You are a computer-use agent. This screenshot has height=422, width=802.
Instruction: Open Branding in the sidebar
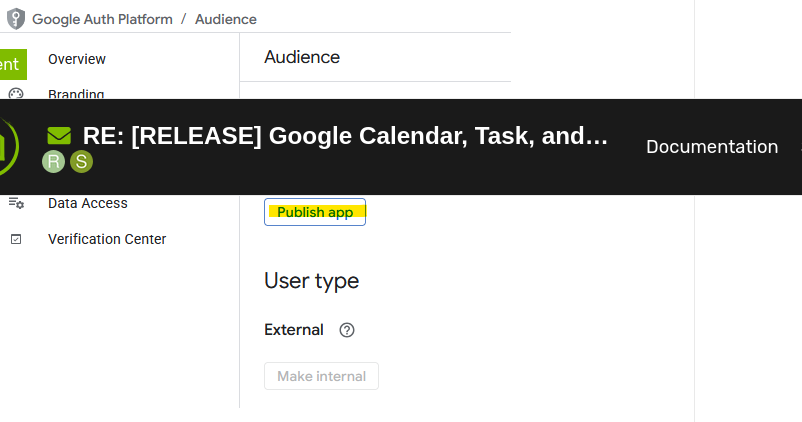click(x=76, y=94)
